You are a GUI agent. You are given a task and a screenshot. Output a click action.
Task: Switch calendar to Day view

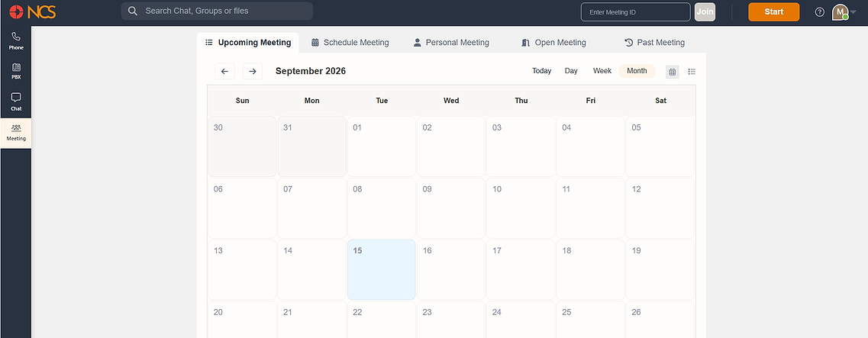[571, 71]
